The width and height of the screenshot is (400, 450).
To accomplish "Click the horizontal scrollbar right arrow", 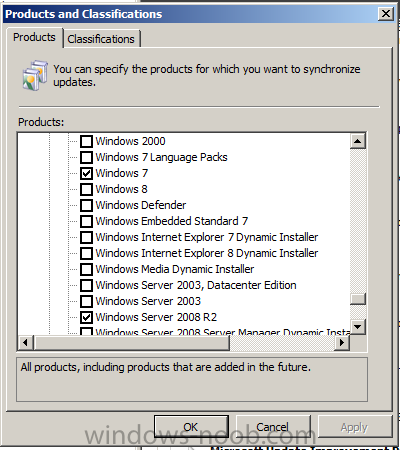I will click(341, 342).
